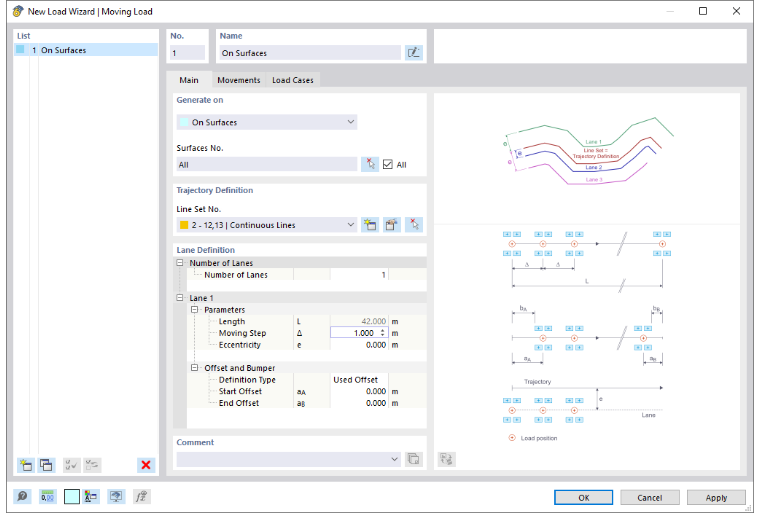The height and width of the screenshot is (513, 760).
Task: Open the help search icon at bottom left
Action: pos(22,497)
